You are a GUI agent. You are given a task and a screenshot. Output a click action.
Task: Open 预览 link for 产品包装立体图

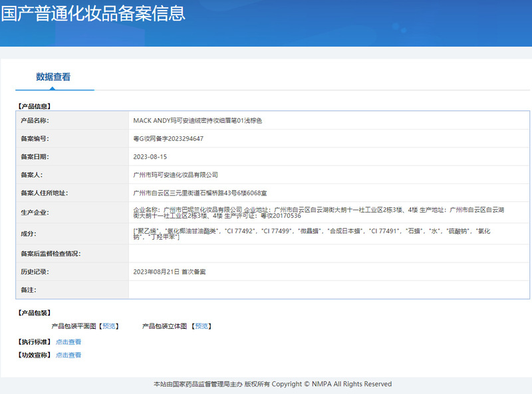202,326
